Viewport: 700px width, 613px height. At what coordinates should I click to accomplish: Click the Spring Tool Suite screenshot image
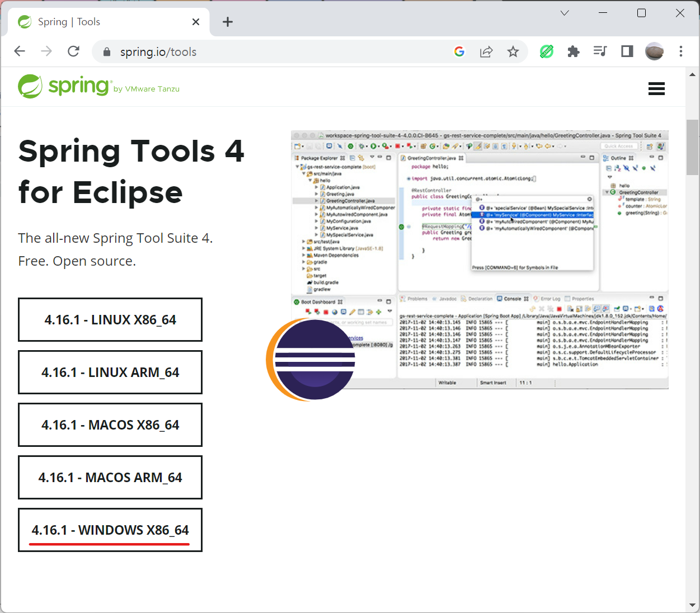point(480,260)
